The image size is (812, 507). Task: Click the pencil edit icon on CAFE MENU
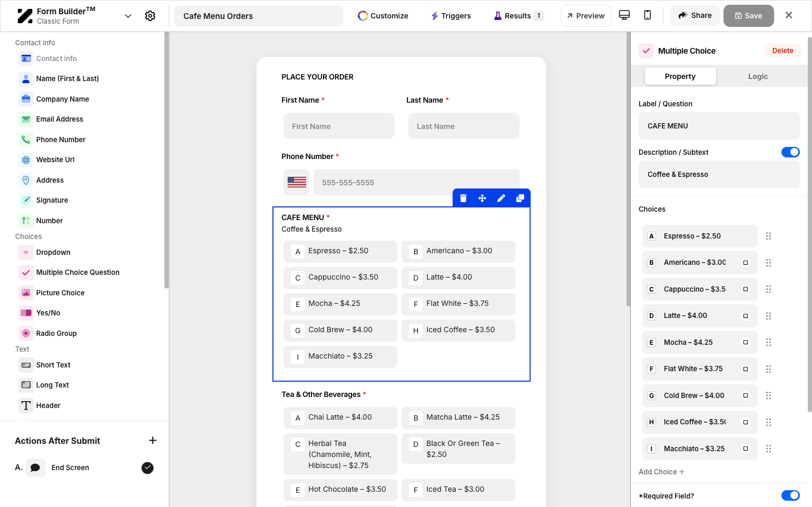[x=501, y=198]
